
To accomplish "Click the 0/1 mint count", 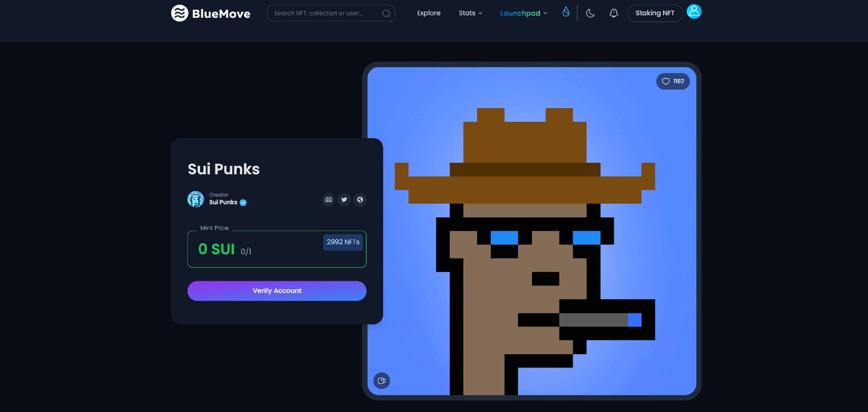I will (246, 251).
